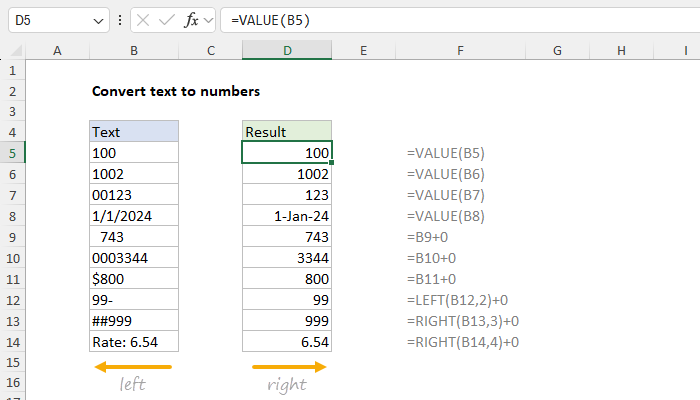This screenshot has height=400, width=700.
Task: Select result cell D13 showing 999
Action: point(287,321)
